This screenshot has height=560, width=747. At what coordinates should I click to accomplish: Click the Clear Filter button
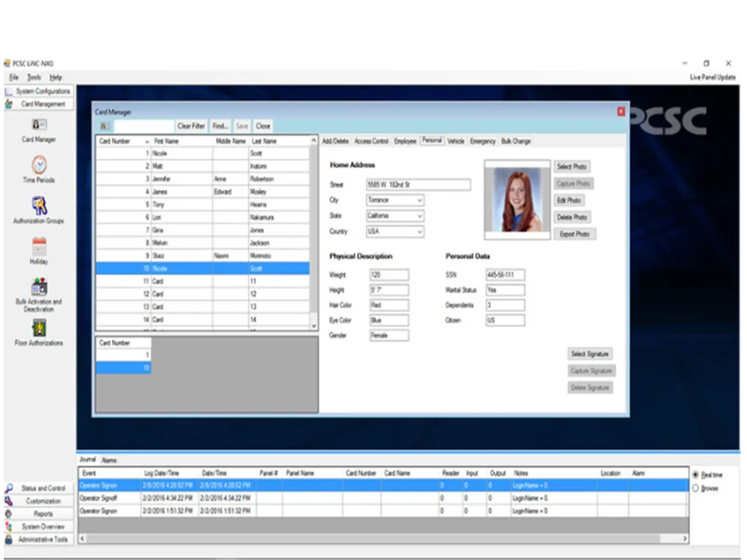tap(191, 126)
